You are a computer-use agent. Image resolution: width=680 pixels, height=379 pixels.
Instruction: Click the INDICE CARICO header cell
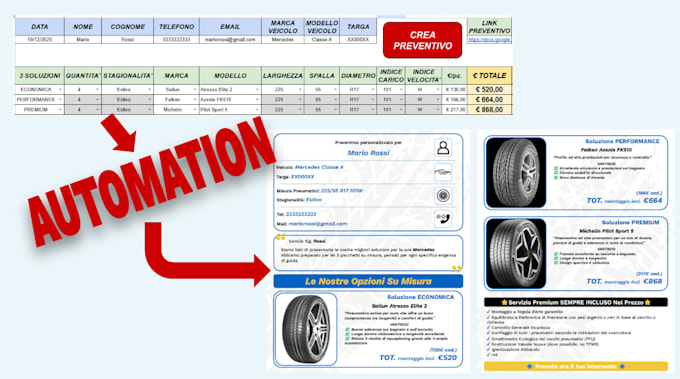click(391, 75)
